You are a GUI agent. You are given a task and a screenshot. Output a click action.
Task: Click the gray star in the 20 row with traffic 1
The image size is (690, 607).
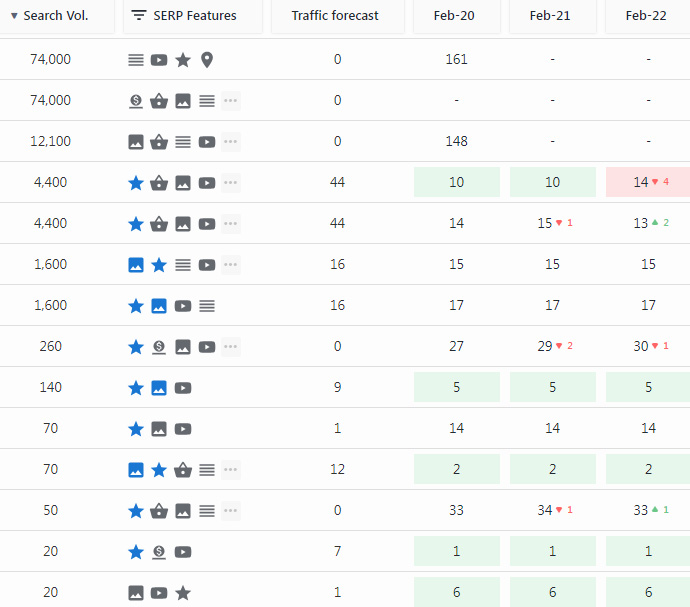pyautogui.click(x=183, y=592)
